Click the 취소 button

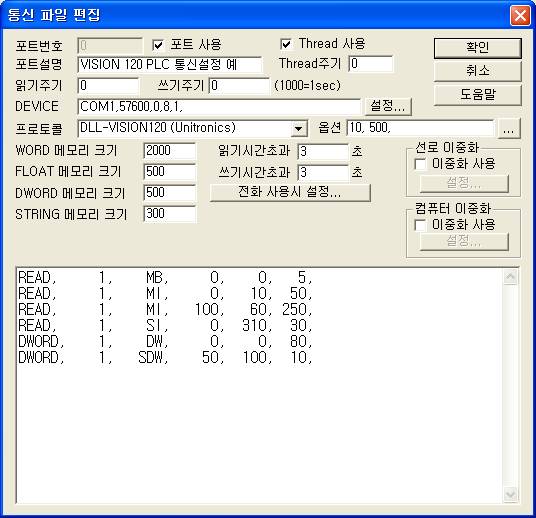pos(478,71)
